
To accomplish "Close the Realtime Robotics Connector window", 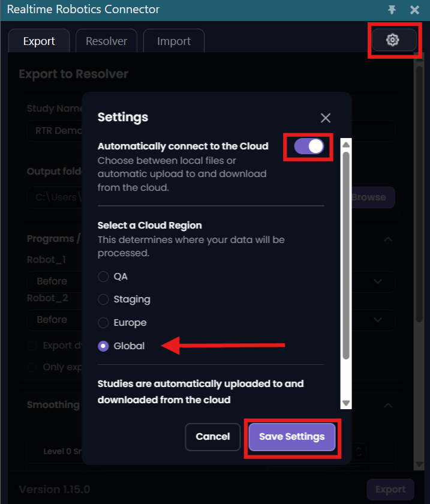I will 414,10.
